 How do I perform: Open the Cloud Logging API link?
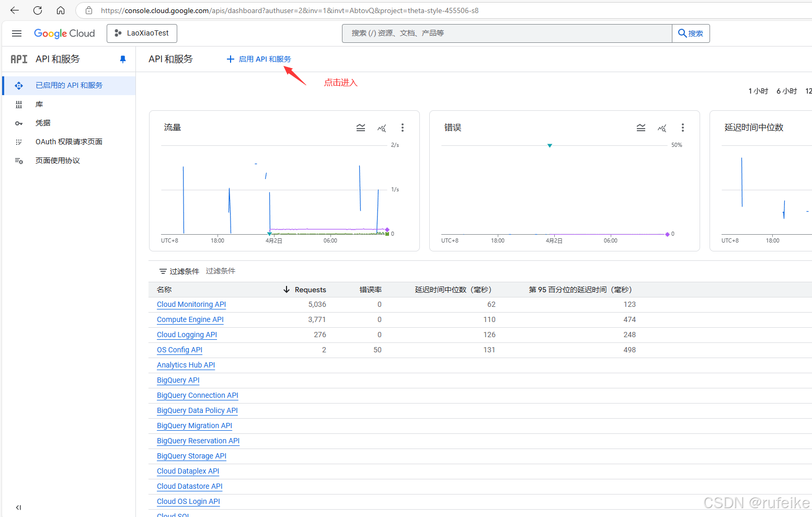pyautogui.click(x=187, y=335)
